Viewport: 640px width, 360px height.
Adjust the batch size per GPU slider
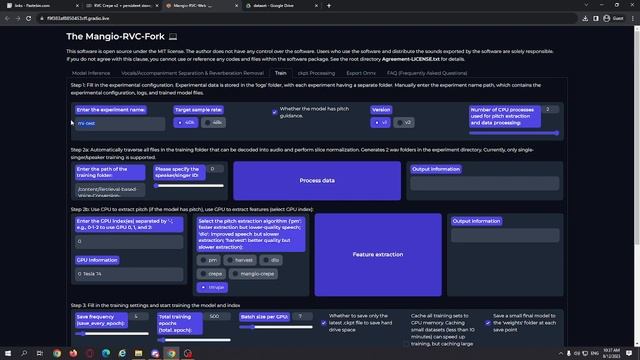tap(276, 327)
